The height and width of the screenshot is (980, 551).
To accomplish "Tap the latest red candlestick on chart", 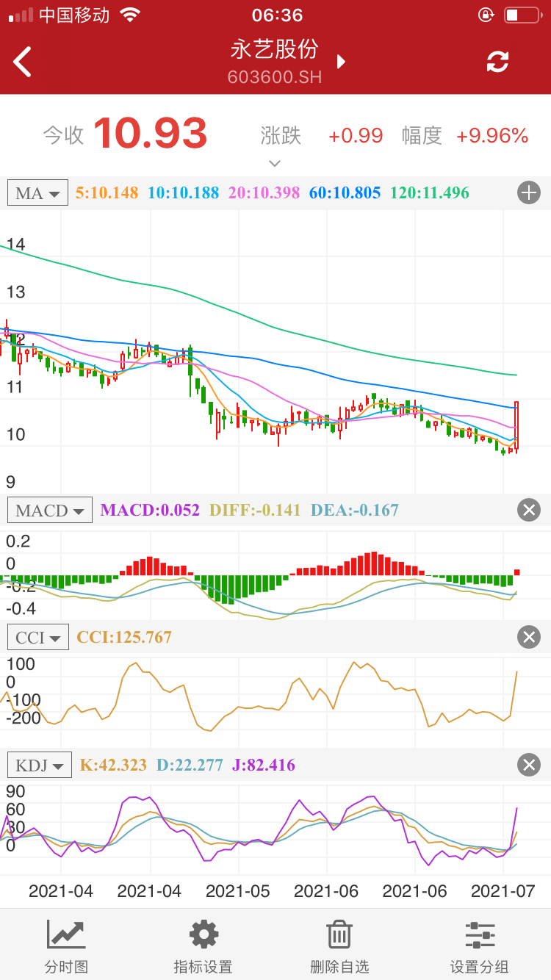I will coord(517,426).
